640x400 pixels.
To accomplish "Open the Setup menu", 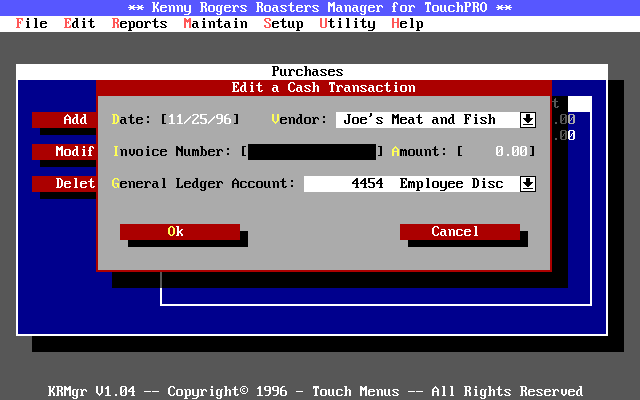I will coord(283,24).
